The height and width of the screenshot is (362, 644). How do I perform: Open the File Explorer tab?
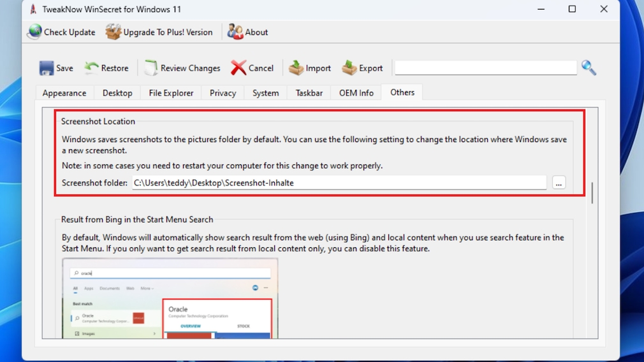pos(171,93)
